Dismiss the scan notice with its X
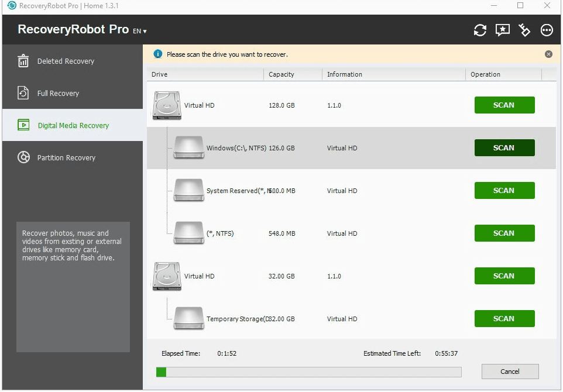The width and height of the screenshot is (563, 392). pos(548,54)
